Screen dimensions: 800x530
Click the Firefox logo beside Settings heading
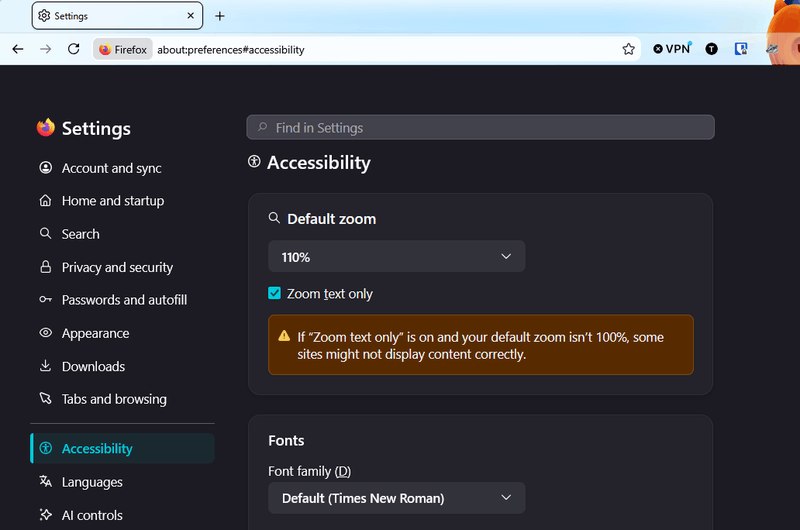pyautogui.click(x=45, y=128)
